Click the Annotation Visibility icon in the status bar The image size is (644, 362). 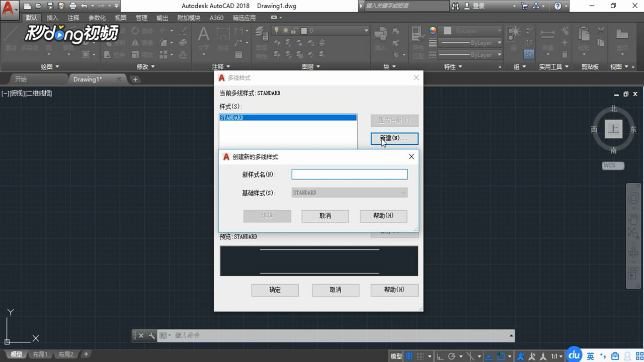(x=521, y=356)
